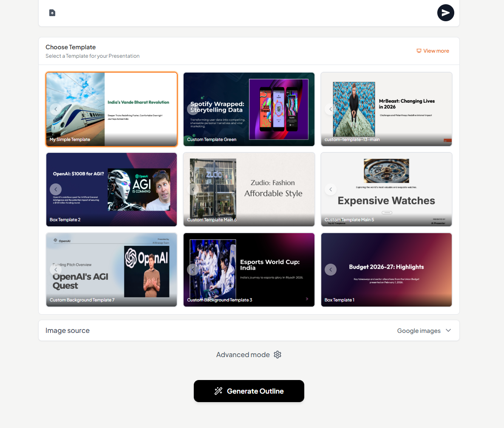
Task: Click previous arrow on Box Template 2
Action: pos(56,189)
